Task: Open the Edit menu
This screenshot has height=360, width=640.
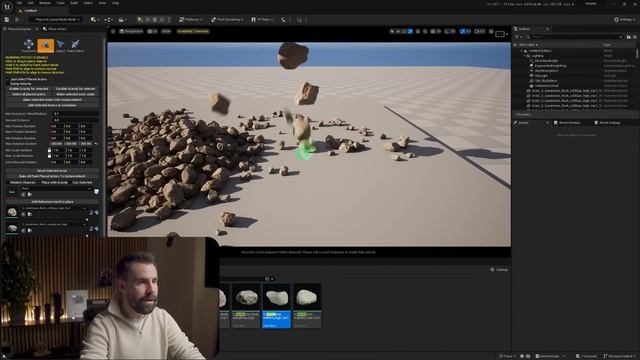Action: (x=31, y=3)
